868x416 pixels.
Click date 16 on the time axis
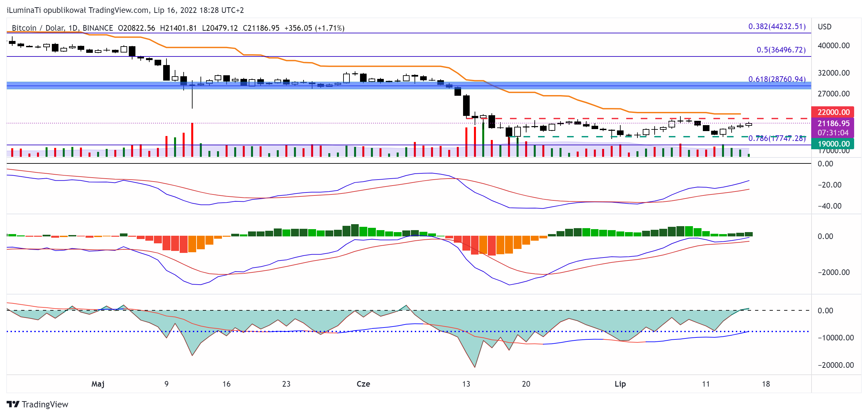tap(226, 384)
